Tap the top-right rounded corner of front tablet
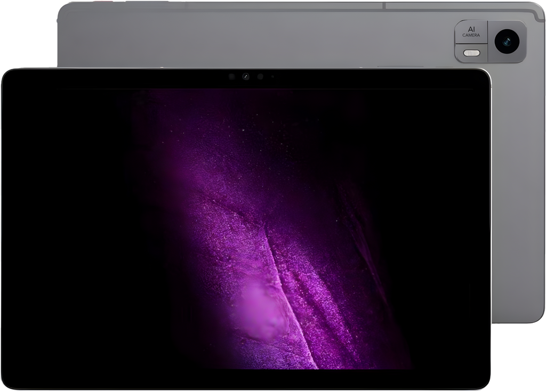Screen dimensions: 546x392 (x=484, y=76)
